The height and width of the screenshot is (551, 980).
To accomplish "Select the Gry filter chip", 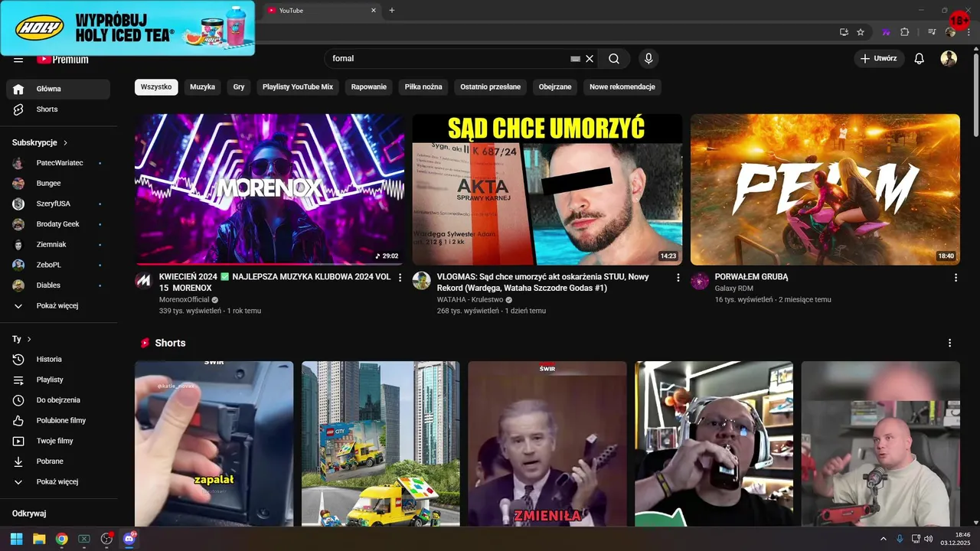I will 239,87.
